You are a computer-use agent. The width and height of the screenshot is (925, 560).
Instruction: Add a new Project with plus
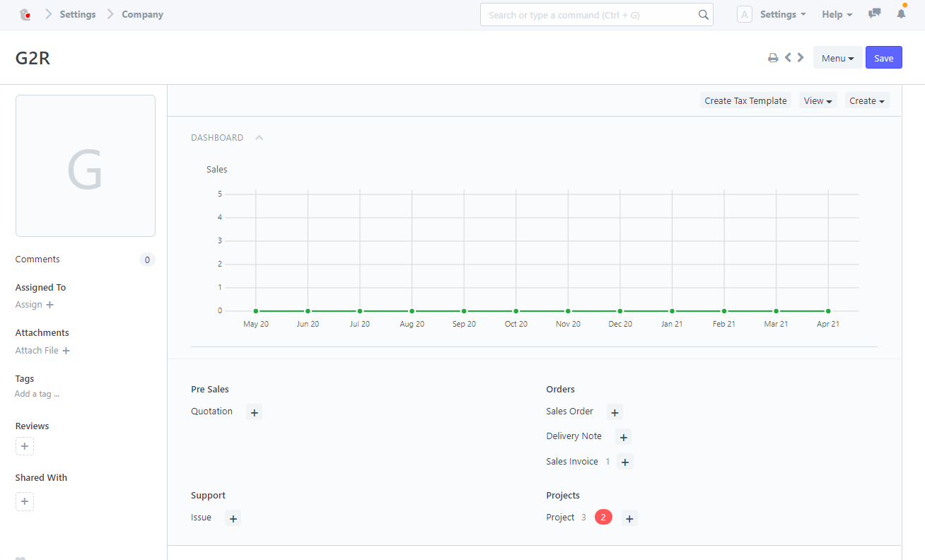tap(629, 518)
